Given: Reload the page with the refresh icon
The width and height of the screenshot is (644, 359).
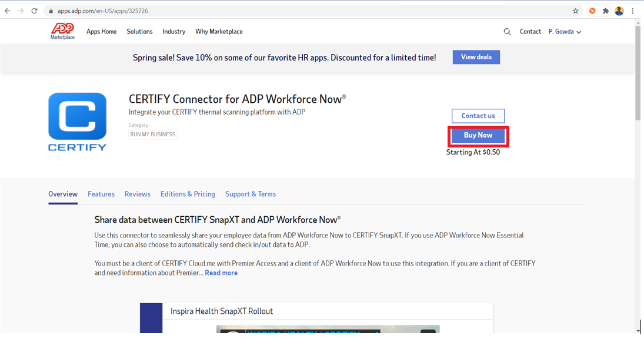Looking at the screenshot, I should [35, 11].
